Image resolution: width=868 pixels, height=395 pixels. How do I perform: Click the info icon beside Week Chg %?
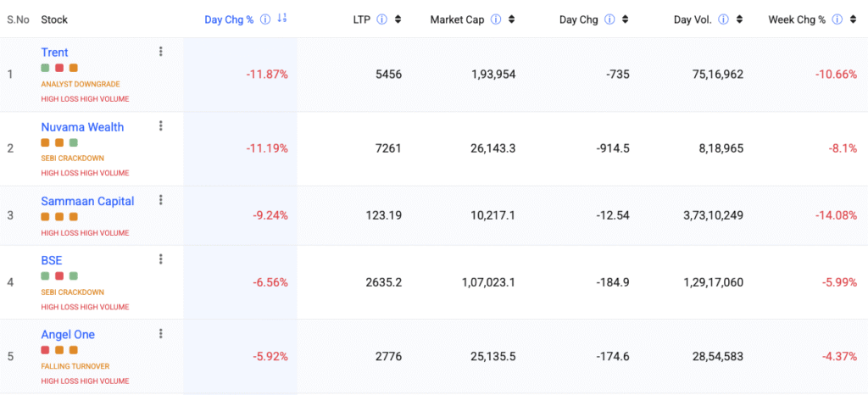(837, 19)
